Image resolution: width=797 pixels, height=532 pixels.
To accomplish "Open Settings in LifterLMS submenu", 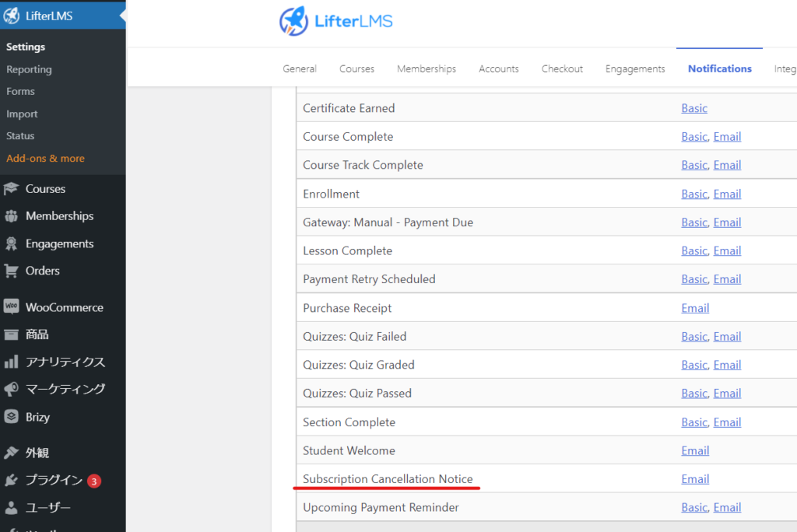I will (x=26, y=47).
